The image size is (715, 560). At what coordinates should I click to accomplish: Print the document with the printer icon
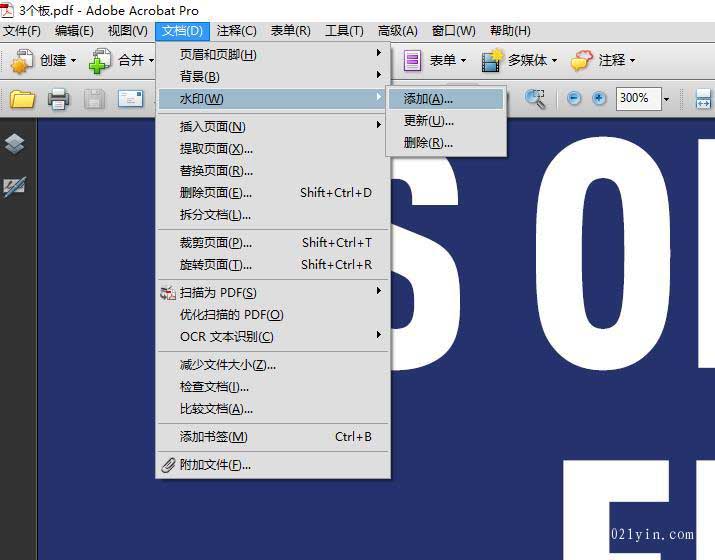point(58,99)
